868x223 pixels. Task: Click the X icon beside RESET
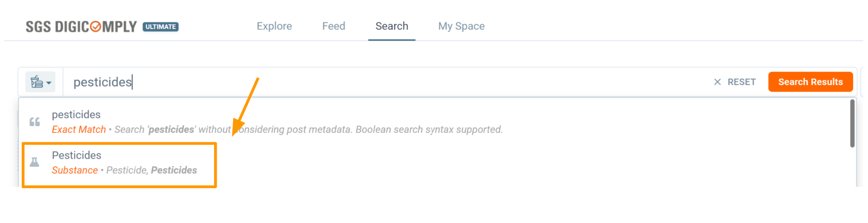717,82
